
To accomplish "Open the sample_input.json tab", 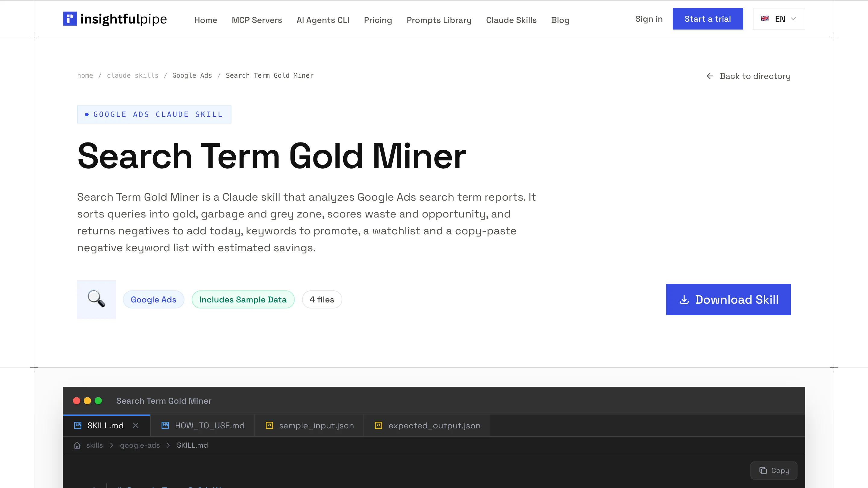I will click(309, 425).
